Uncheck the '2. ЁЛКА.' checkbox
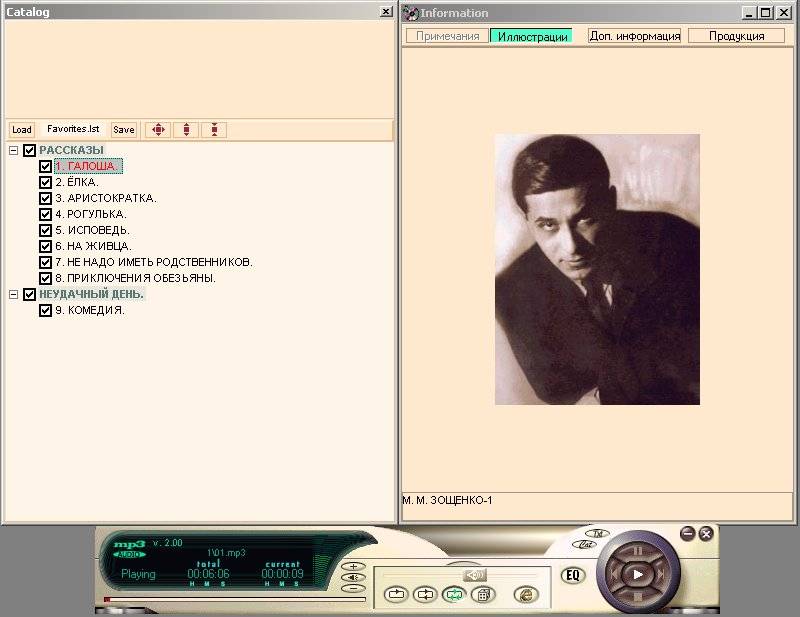Viewport: 800px width, 617px height. pos(45,182)
